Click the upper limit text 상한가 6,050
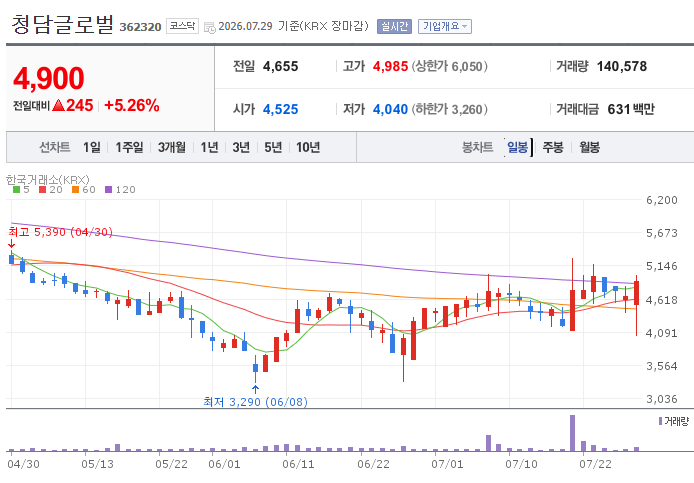 pos(450,66)
